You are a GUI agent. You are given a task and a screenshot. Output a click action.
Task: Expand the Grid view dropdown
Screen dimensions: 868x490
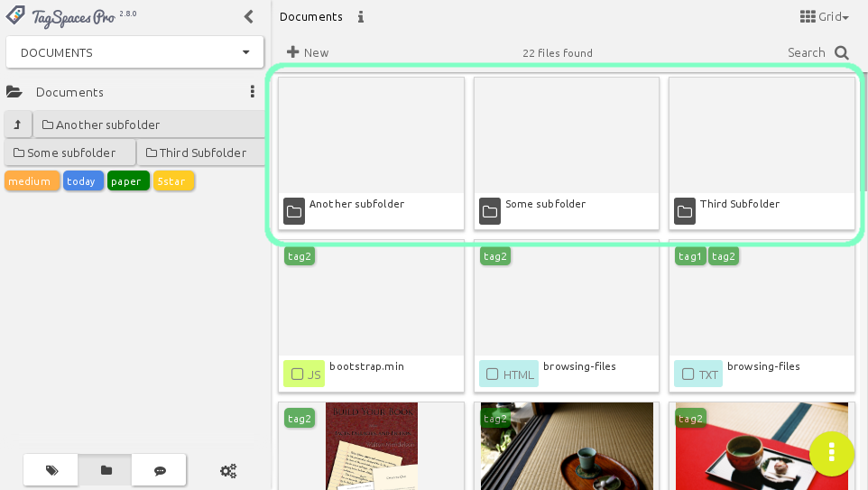tap(824, 17)
